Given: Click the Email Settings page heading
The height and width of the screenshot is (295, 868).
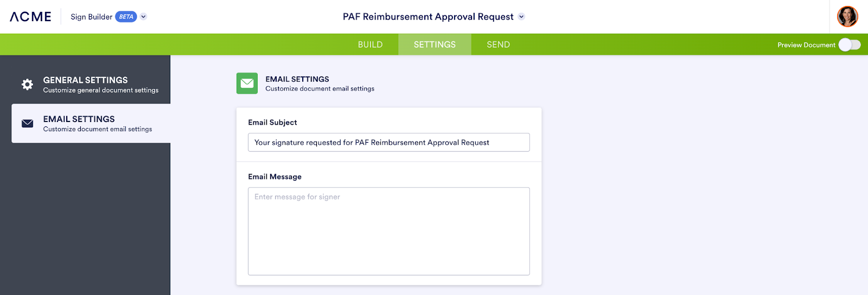Looking at the screenshot, I should [x=297, y=79].
